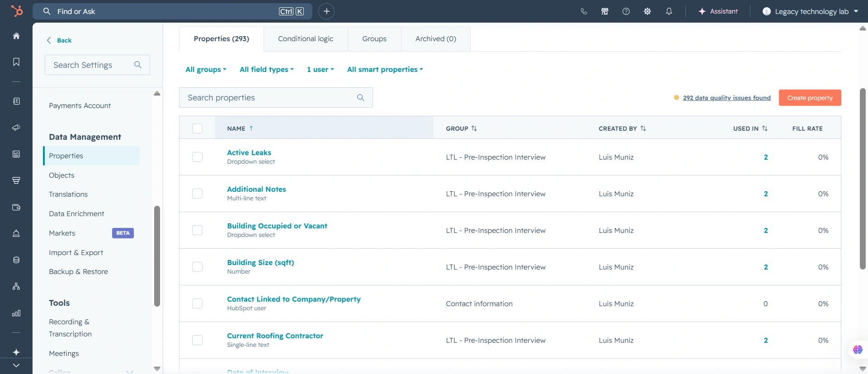The height and width of the screenshot is (374, 868).
Task: Open Import & Export in the settings sidebar
Action: coord(76,252)
